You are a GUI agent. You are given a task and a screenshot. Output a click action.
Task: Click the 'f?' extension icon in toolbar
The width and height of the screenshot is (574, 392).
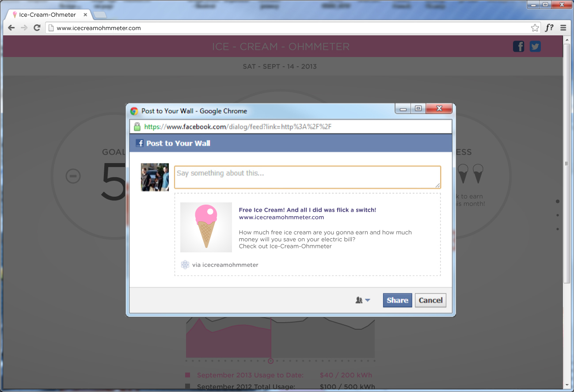pyautogui.click(x=549, y=28)
